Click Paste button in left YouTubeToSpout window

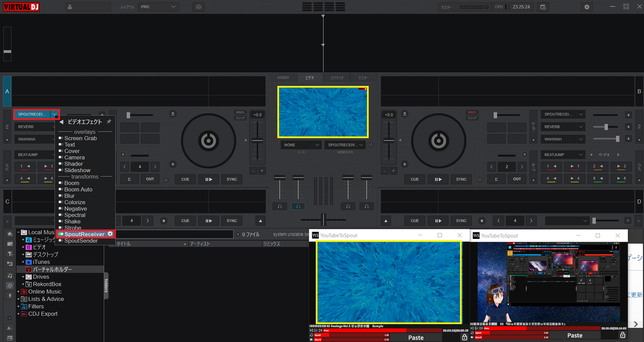tap(416, 338)
